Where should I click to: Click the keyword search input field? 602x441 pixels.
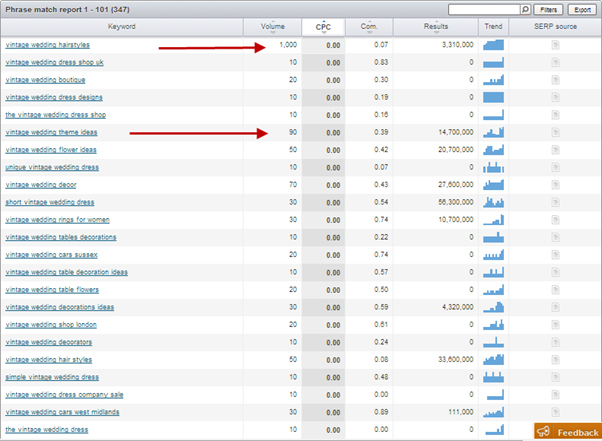485,10
